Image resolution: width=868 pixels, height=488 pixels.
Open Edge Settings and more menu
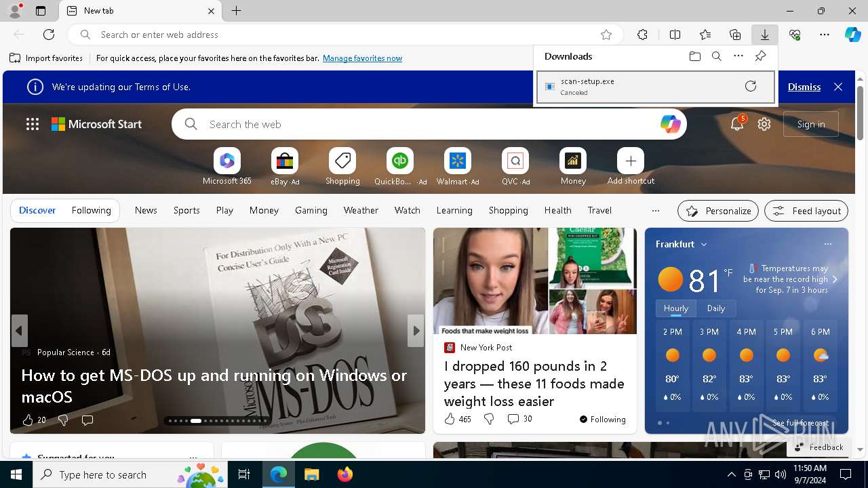[x=825, y=35]
